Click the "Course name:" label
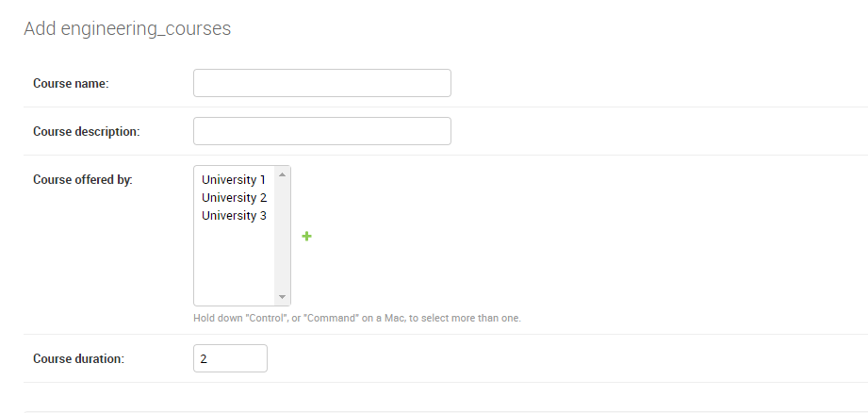 tap(71, 84)
